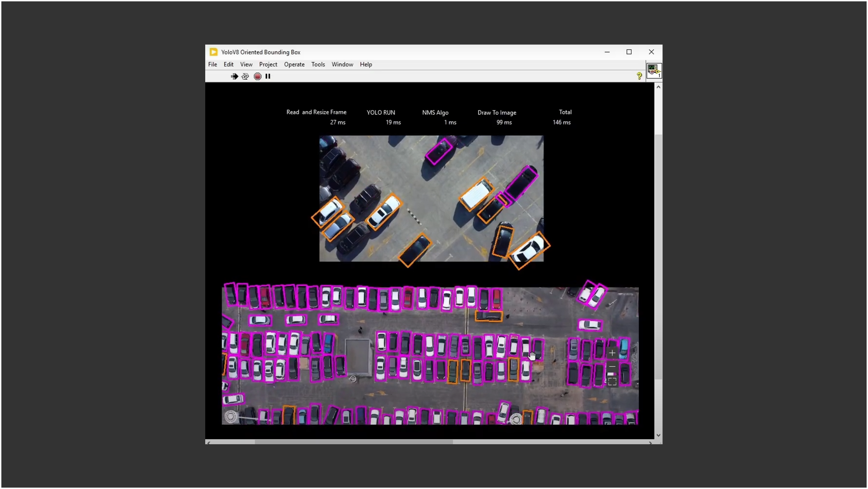Open the Project menu
The image size is (868, 489).
pyautogui.click(x=267, y=64)
